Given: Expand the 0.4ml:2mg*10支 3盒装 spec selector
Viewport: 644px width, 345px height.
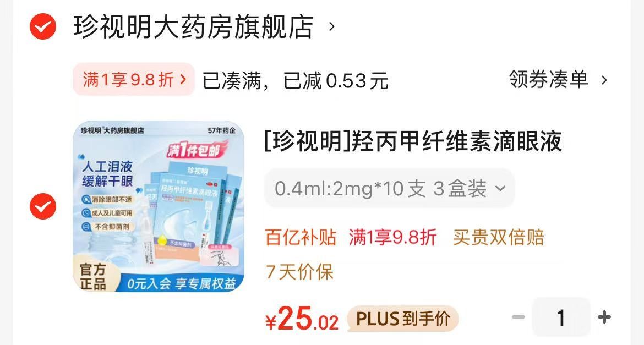Looking at the screenshot, I should click(x=389, y=188).
